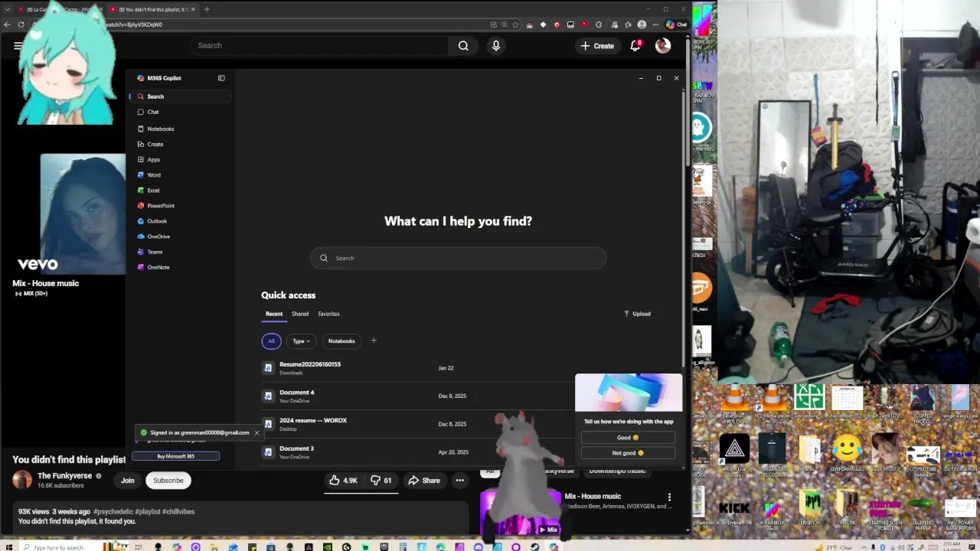Open OneNote from the Copilot sidebar
This screenshot has width=980, height=551.
point(180,267)
